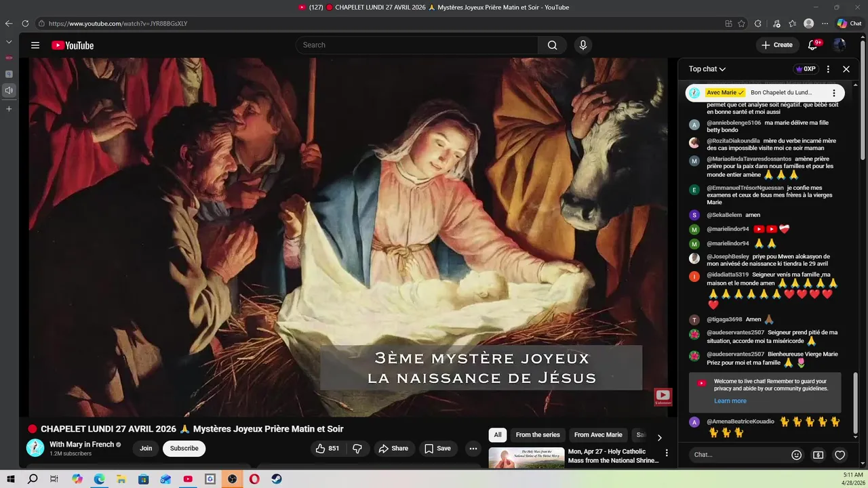Viewport: 868px width, 488px height.
Task: Subscribe to With Mary in French
Action: [x=184, y=449]
